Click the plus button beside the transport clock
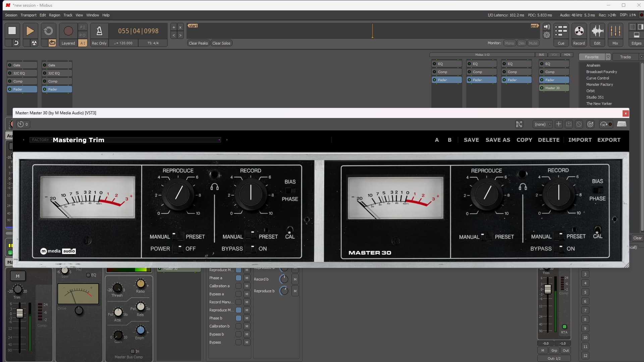 [174, 27]
